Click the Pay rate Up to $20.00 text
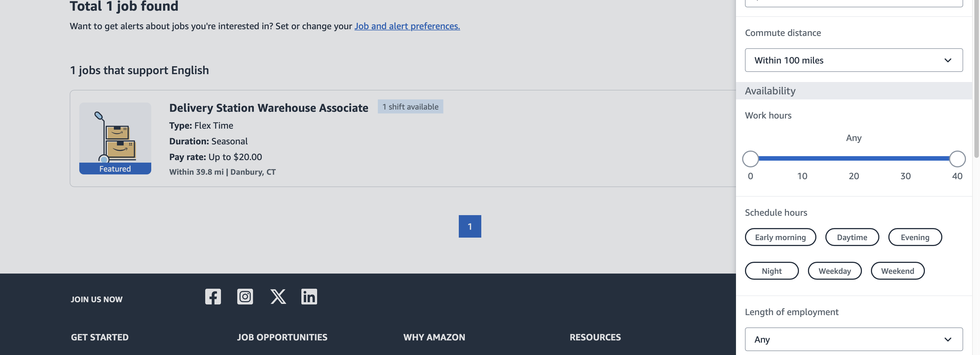 pyautogui.click(x=215, y=157)
